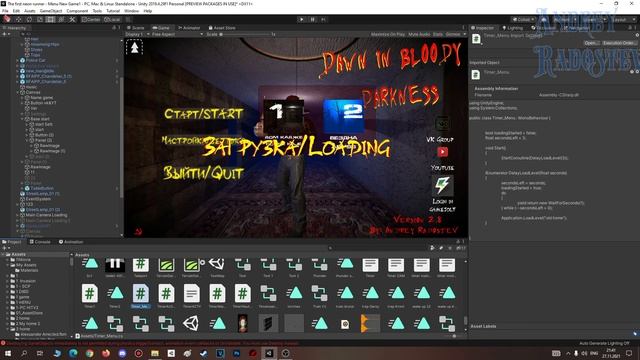Click the YouTube icon in game view
This screenshot has height=360, width=640.
(442, 152)
